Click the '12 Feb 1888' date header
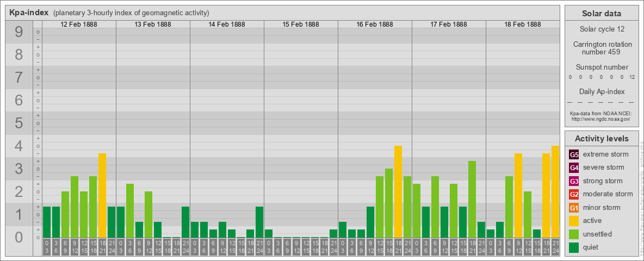This screenshot has width=644, height=261. (79, 24)
